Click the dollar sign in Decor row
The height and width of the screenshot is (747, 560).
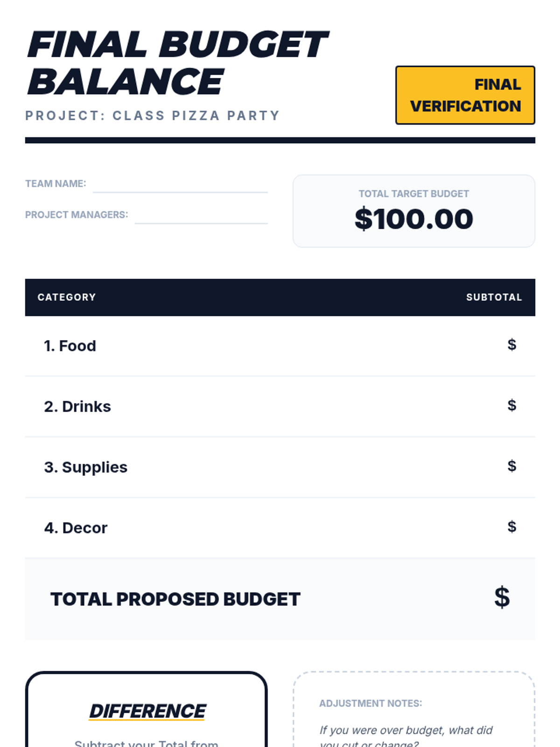[511, 527]
